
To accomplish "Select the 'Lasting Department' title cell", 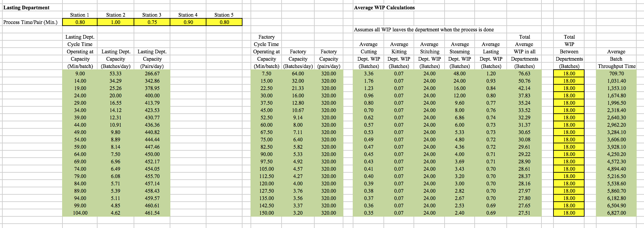I will coord(27,7).
